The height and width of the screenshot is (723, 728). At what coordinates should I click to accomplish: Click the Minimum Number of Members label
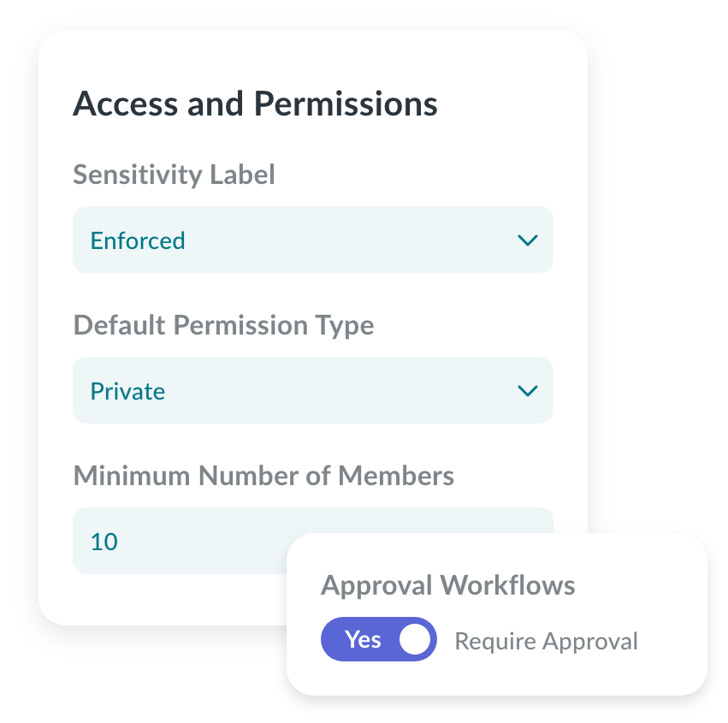click(x=263, y=476)
